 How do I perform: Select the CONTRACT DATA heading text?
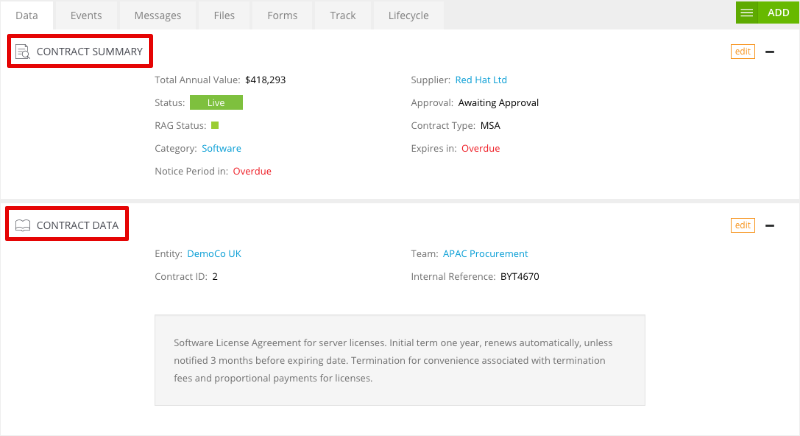(77, 225)
